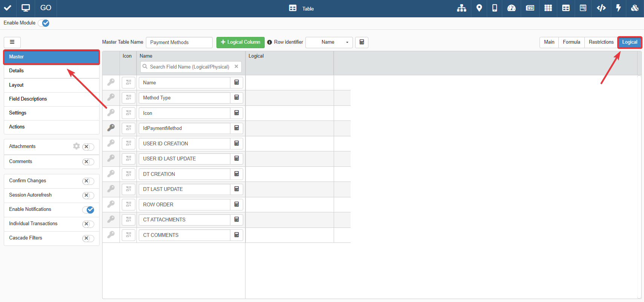This screenshot has height=302, width=644.
Task: Click calculator icon in DT CREATION row
Action: coord(237,174)
